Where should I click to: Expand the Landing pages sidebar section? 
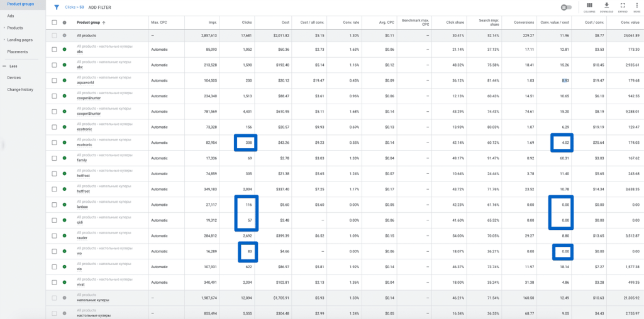point(19,40)
